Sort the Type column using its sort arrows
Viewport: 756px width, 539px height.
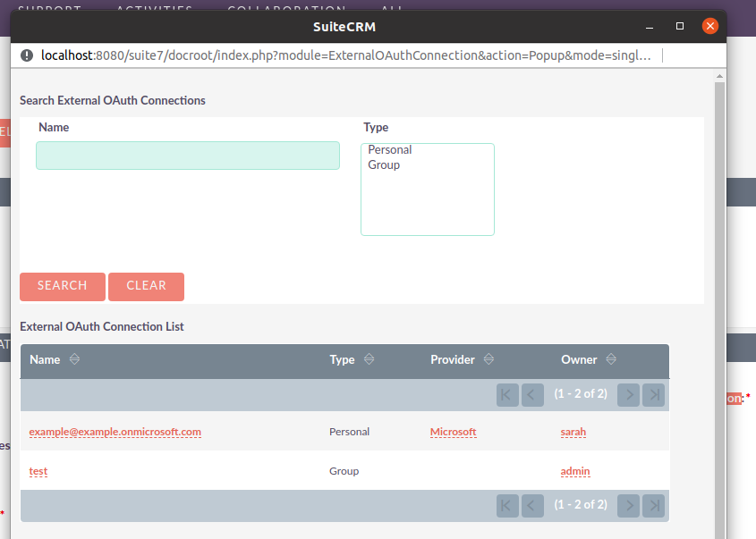370,359
